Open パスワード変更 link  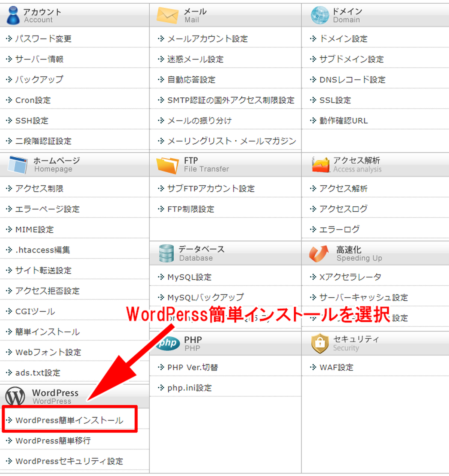43,39
